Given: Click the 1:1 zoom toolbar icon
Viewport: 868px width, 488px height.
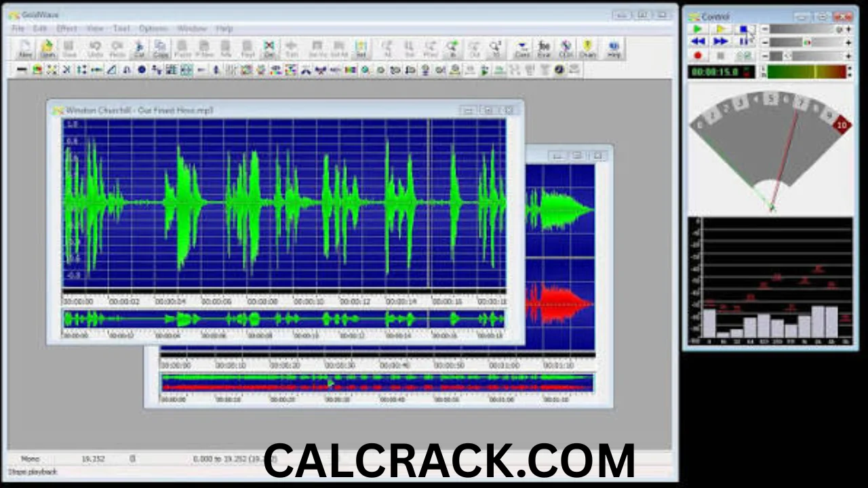Looking at the screenshot, I should coord(496,49).
